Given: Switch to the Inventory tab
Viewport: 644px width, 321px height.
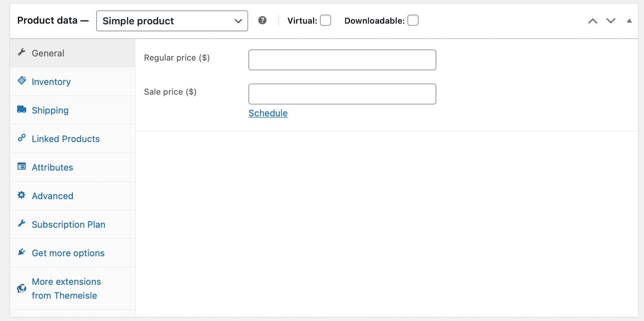Looking at the screenshot, I should pyautogui.click(x=51, y=81).
